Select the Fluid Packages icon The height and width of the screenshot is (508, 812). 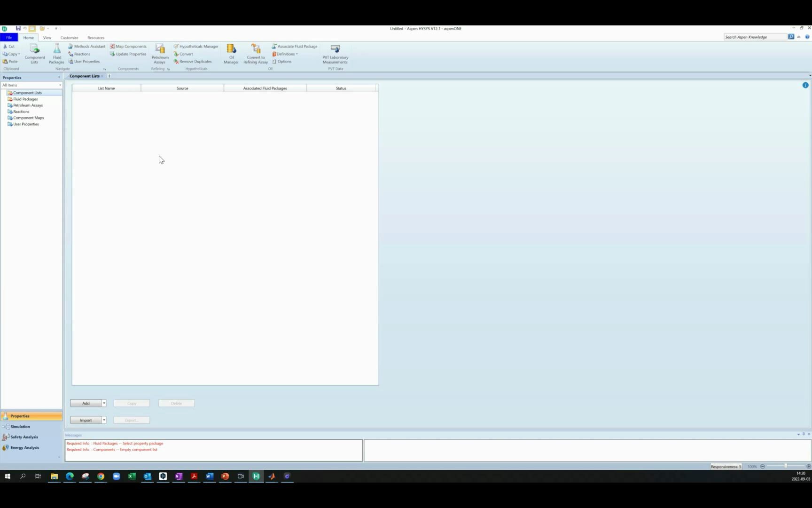[x=56, y=53]
